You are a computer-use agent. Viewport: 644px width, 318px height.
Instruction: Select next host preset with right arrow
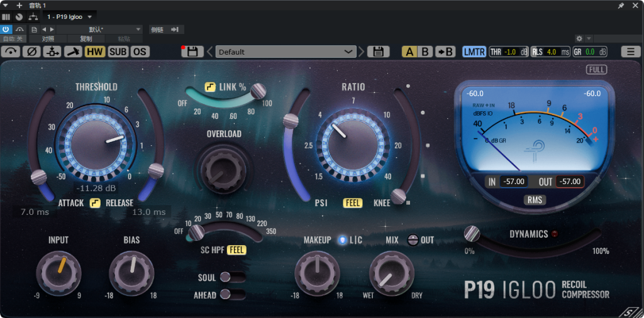tap(52, 30)
